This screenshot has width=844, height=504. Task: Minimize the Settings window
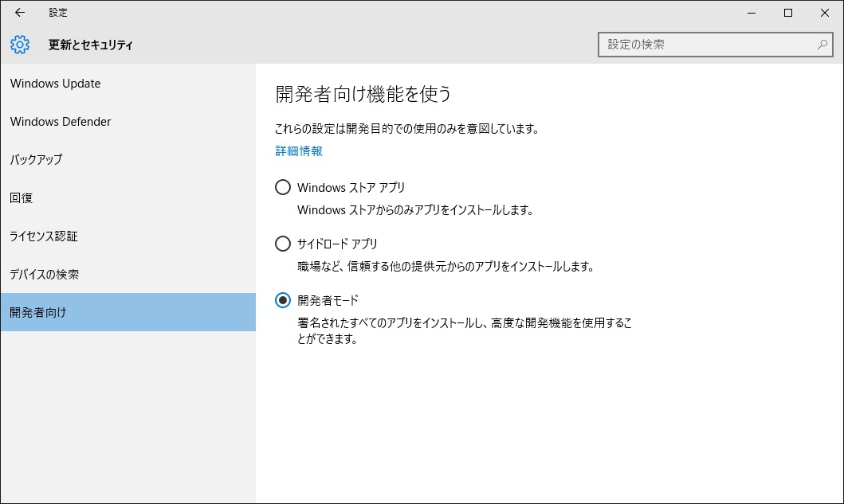click(751, 13)
